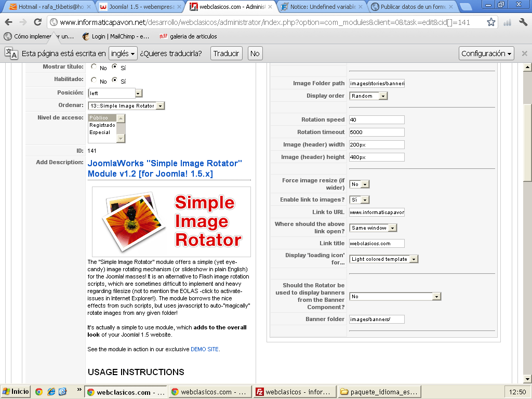Image resolution: width=532 pixels, height=399 pixels.
Task: Open the Enable link to images dropdown
Action: pos(360,200)
